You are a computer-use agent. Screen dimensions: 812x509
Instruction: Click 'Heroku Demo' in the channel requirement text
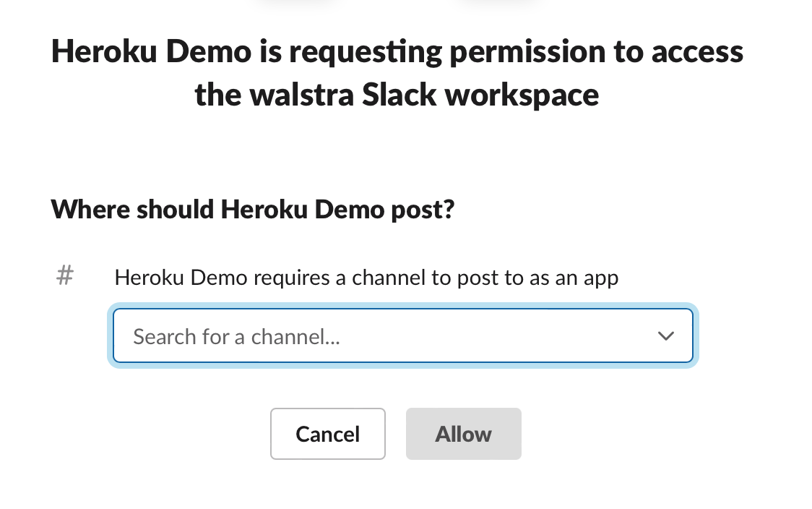[x=181, y=278]
